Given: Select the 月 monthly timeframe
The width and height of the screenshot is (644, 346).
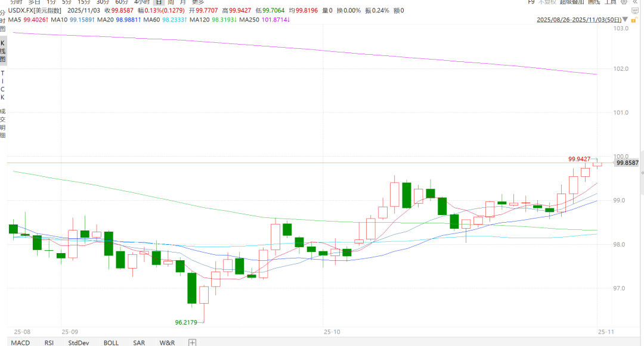Looking at the screenshot, I should coord(183,2).
